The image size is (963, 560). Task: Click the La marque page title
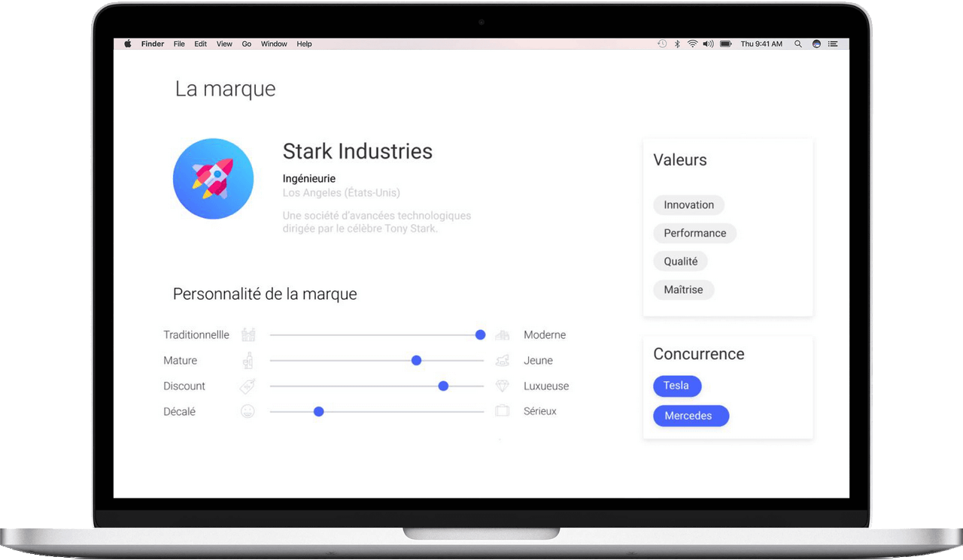point(226,89)
